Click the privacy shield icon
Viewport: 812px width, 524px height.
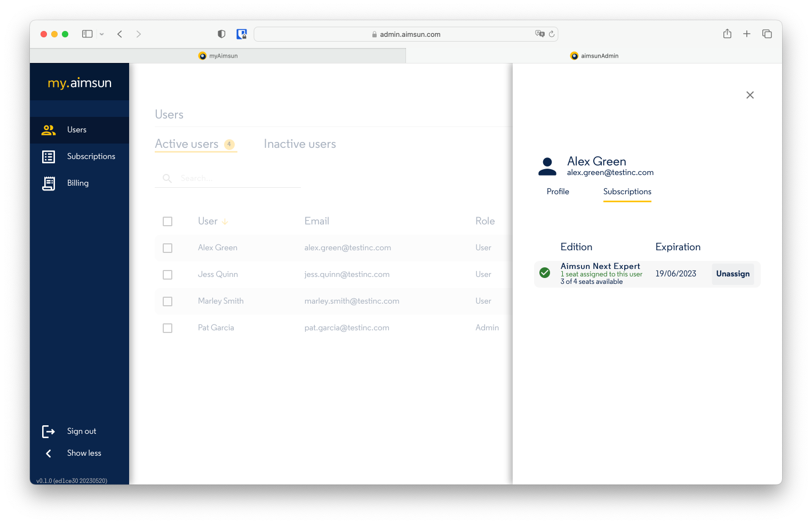[x=221, y=34]
